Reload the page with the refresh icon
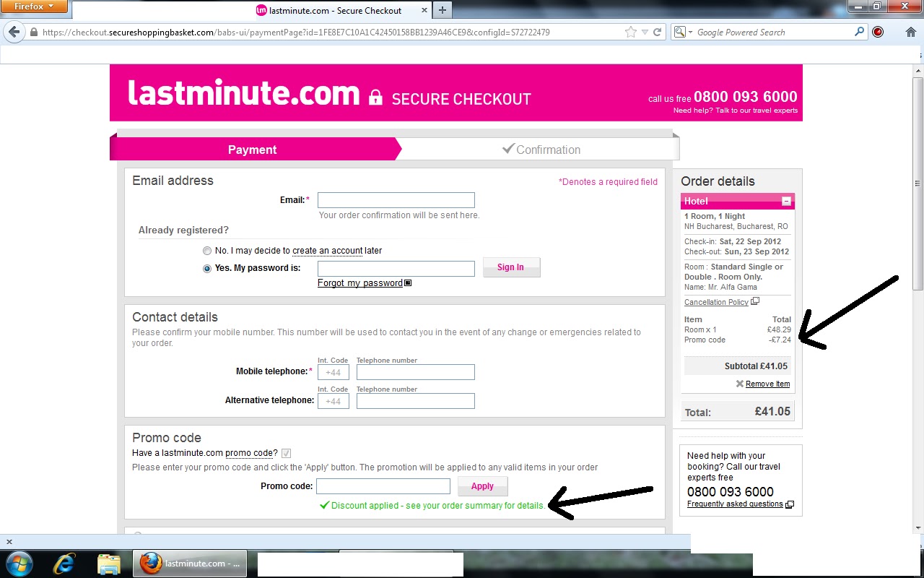This screenshot has height=578, width=924. tap(657, 33)
